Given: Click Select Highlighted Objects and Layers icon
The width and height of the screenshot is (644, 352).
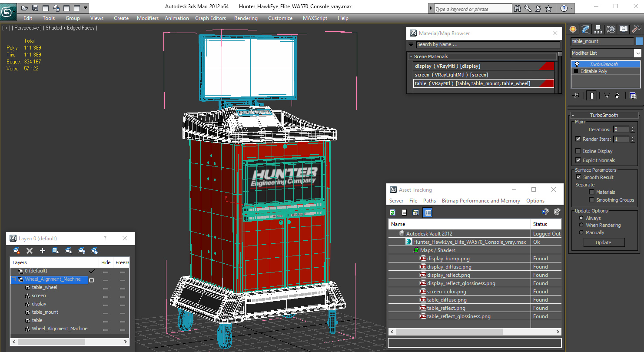Looking at the screenshot, I should pyautogui.click(x=56, y=251).
